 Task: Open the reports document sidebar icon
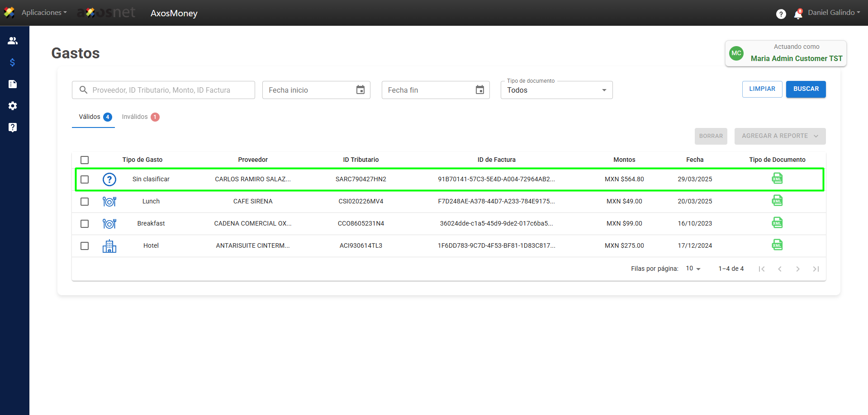pos(13,84)
